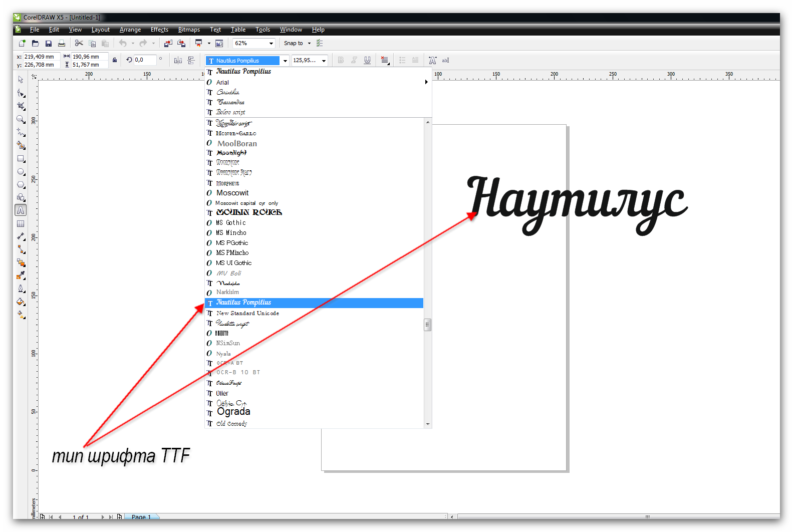This screenshot has height=532, width=793.
Task: Create a new document with New icon
Action: (x=22, y=44)
